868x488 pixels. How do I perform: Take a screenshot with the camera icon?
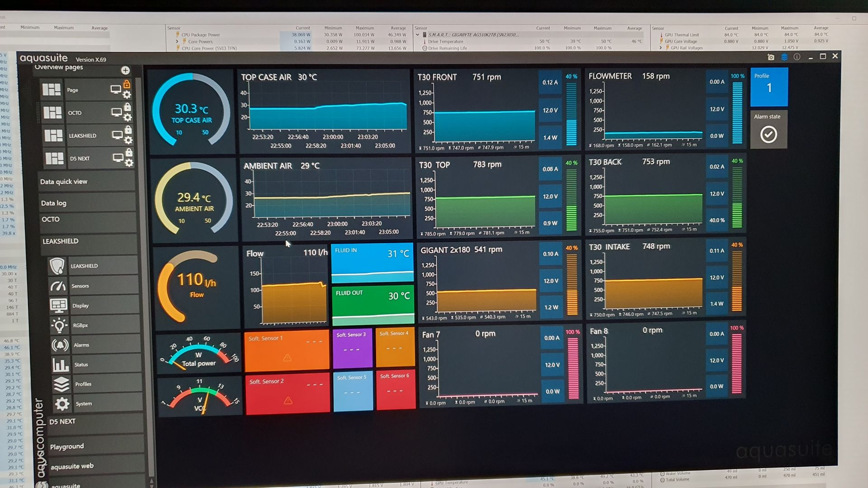click(x=771, y=57)
